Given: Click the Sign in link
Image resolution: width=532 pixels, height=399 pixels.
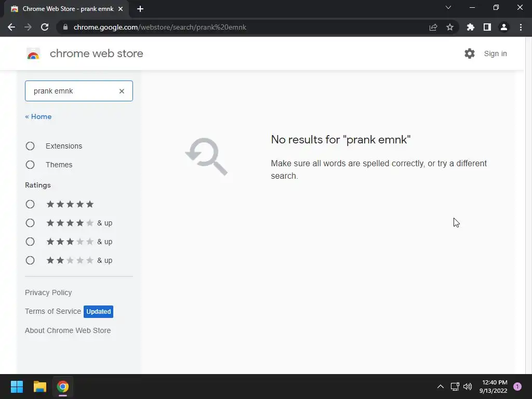Looking at the screenshot, I should point(495,54).
